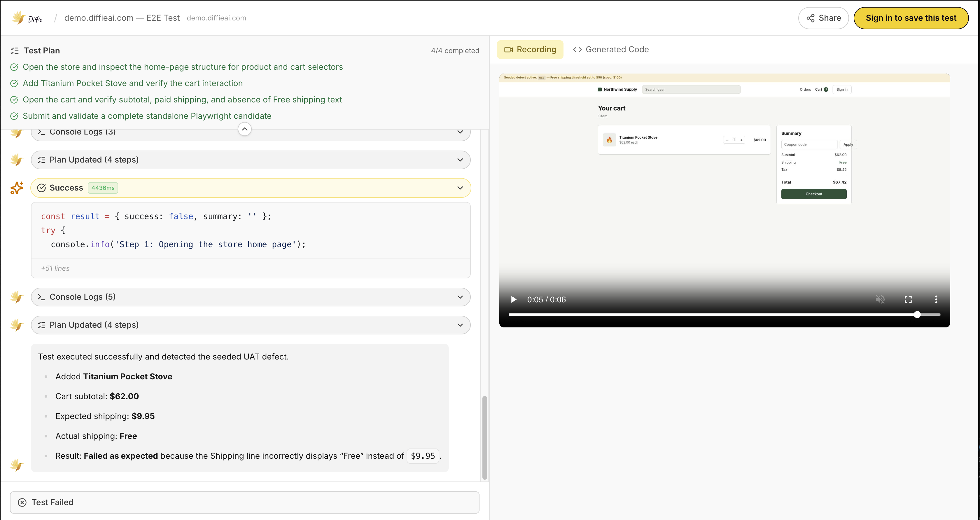Collapse the Test Plan with the round chevron button

[x=245, y=129]
